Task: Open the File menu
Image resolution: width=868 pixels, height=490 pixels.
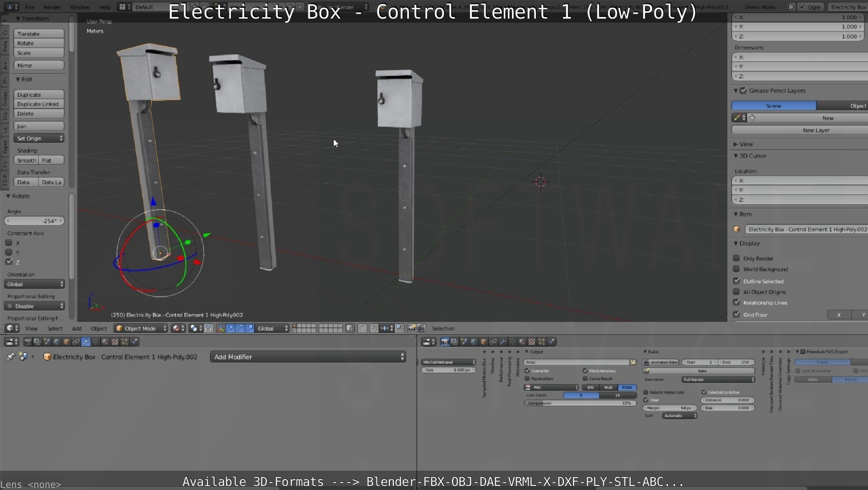Action: coord(29,7)
